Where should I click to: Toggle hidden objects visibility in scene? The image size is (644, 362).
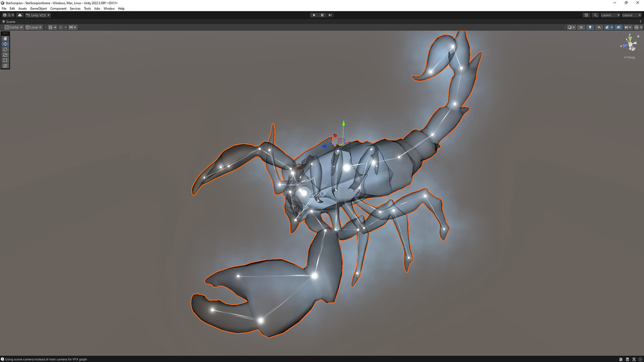(x=618, y=27)
